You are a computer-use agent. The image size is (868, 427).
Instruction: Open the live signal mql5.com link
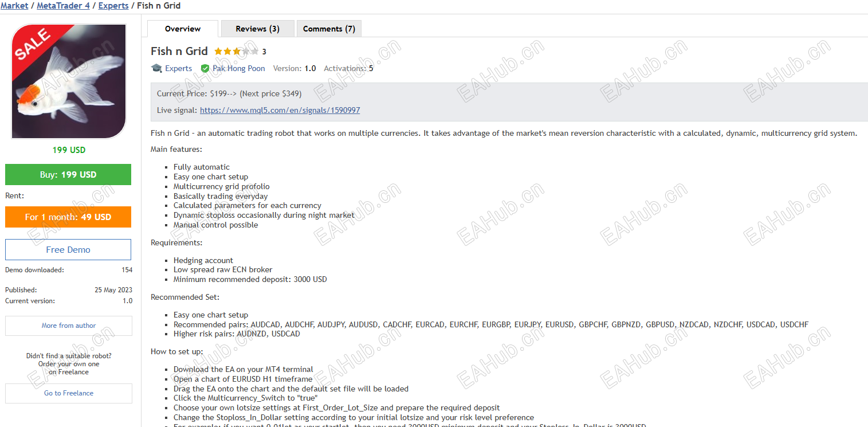pyautogui.click(x=280, y=109)
